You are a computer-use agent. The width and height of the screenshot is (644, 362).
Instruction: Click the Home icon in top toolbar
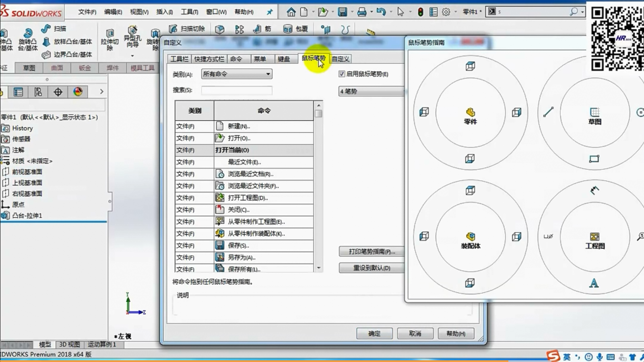291,12
